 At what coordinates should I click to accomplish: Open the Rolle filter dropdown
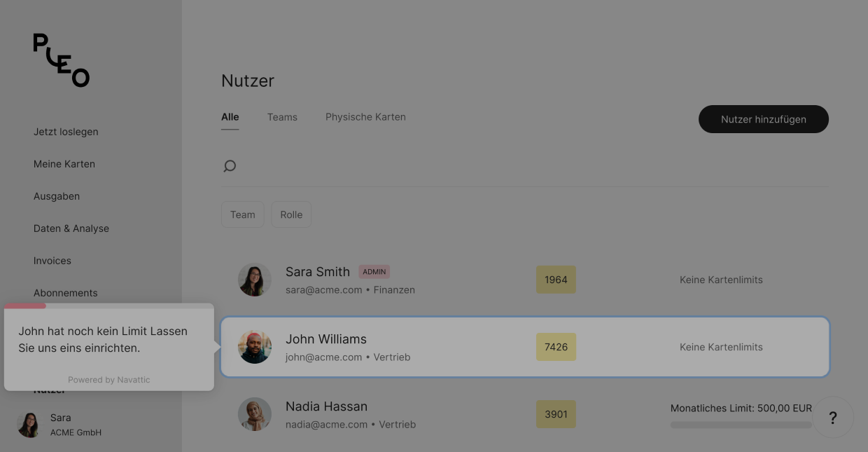(x=291, y=214)
